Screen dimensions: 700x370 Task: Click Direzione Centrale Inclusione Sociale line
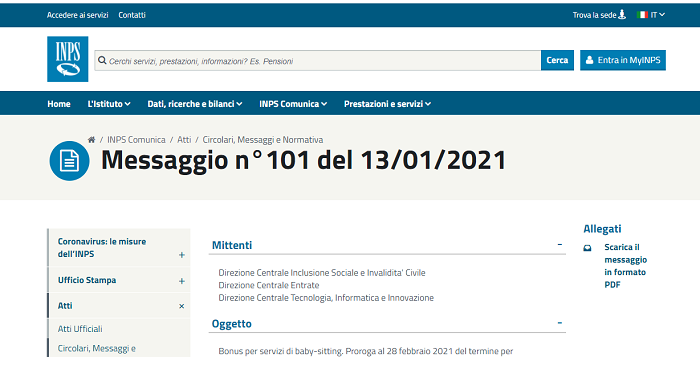(x=321, y=273)
